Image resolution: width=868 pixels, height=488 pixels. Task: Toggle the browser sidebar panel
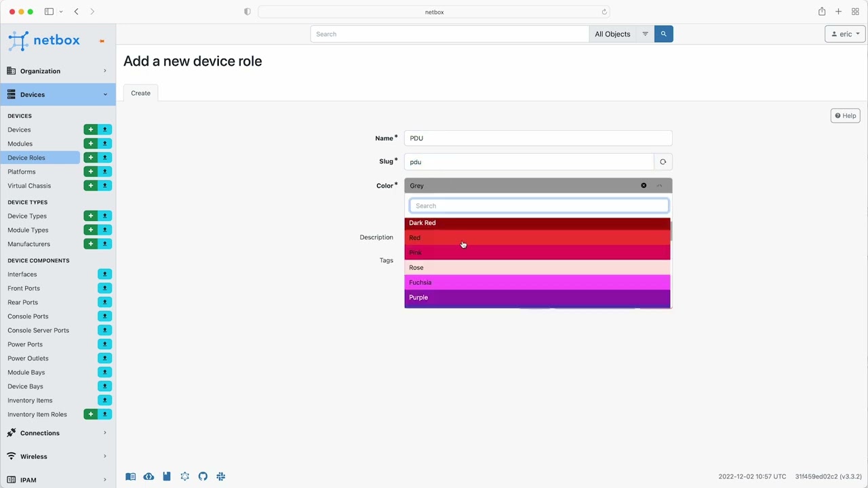point(49,12)
